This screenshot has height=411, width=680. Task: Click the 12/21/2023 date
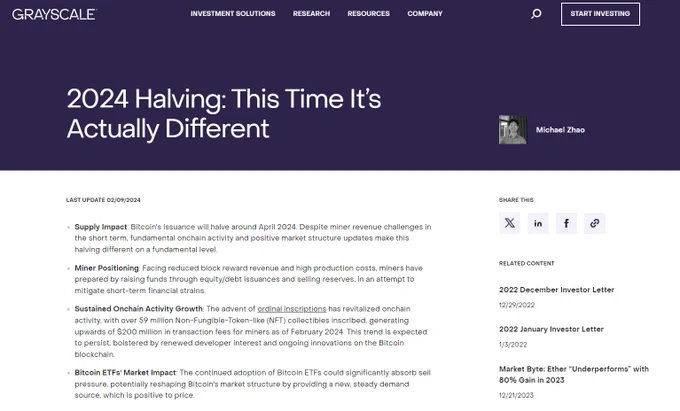516,395
